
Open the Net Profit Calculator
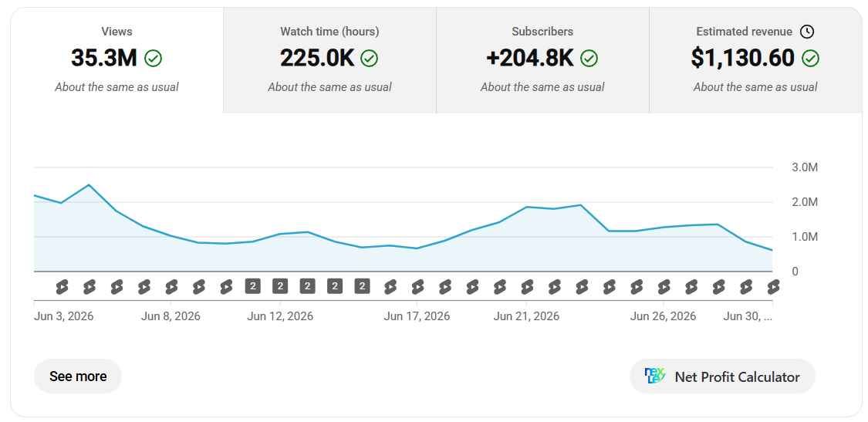(722, 376)
